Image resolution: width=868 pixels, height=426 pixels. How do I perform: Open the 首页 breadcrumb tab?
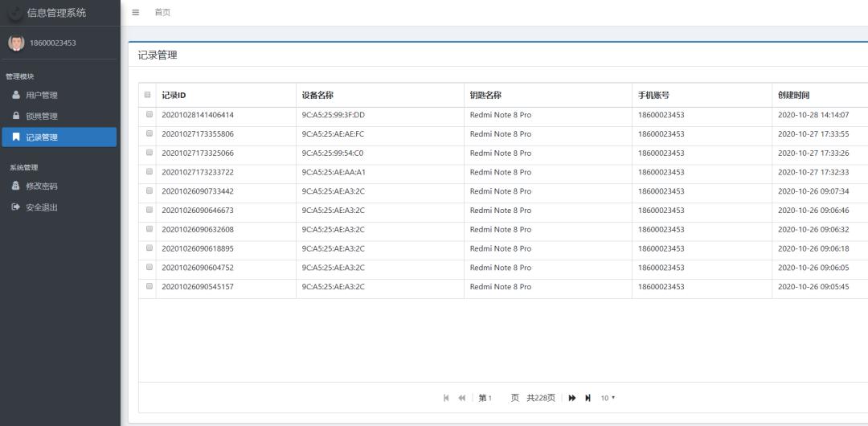click(x=162, y=12)
